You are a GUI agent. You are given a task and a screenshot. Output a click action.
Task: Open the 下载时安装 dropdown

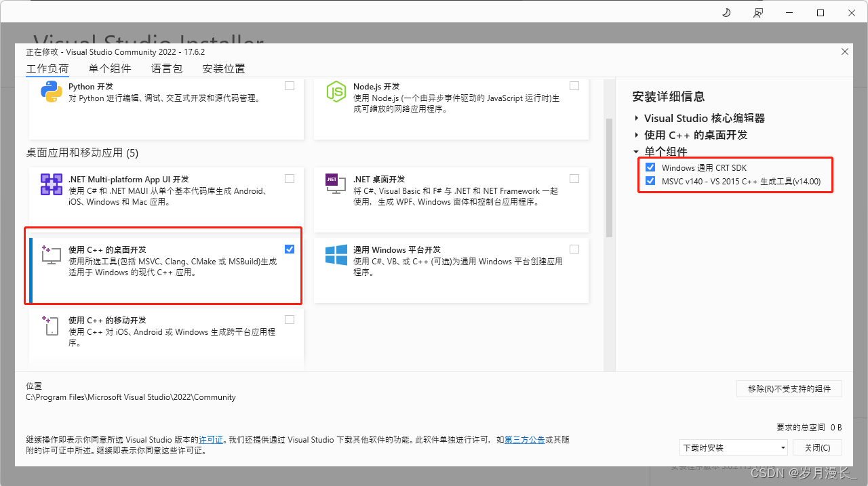[732, 447]
